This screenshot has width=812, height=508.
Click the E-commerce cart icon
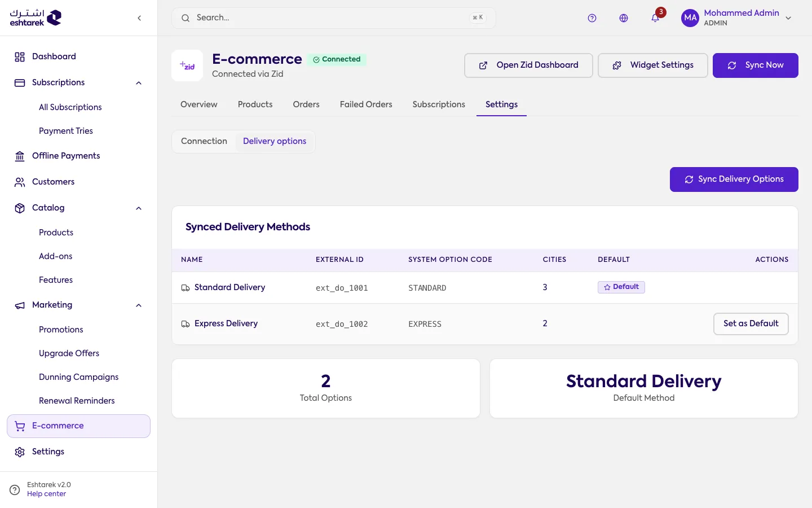[x=20, y=426]
